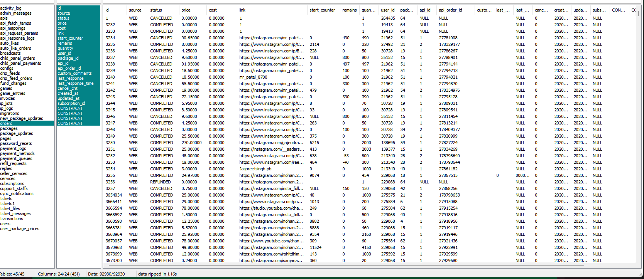Click start_counter cell 11524

(316, 247)
